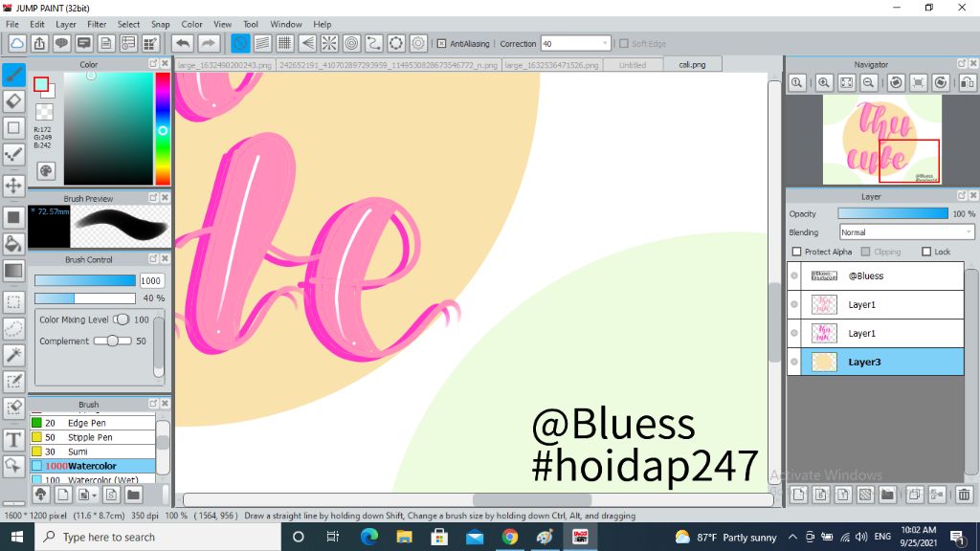
Task: Show hidden system tray icons
Action: 792,537
